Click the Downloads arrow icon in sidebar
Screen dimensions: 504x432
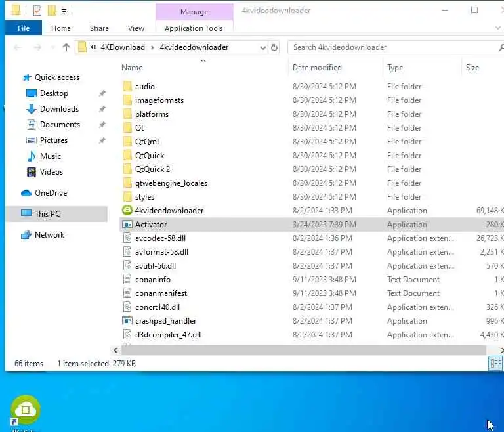tap(31, 109)
